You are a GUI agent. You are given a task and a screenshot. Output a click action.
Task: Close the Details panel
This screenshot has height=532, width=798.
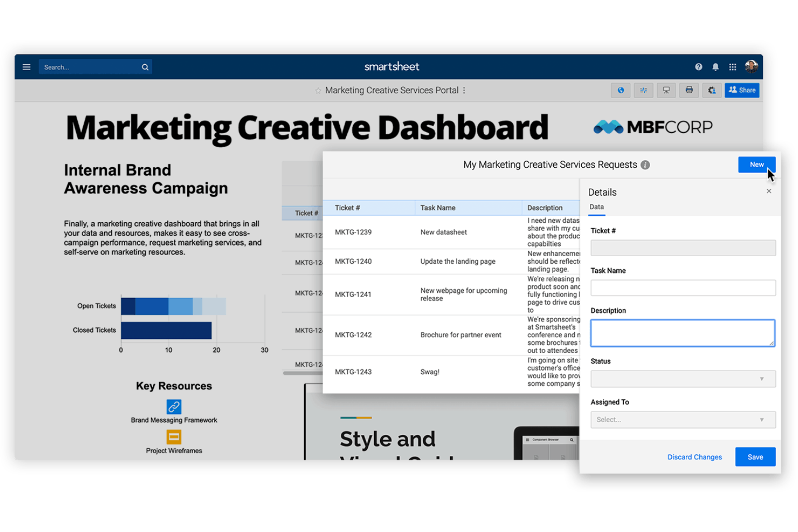coord(769,191)
